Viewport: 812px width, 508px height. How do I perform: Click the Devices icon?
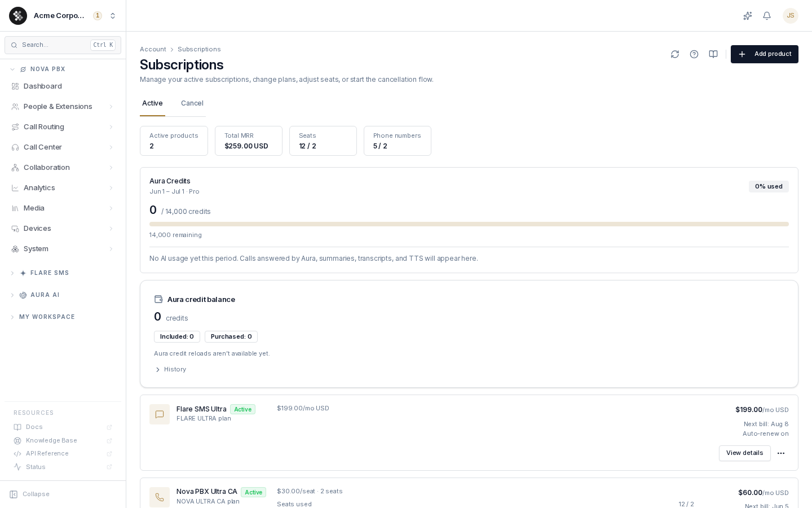(15, 229)
